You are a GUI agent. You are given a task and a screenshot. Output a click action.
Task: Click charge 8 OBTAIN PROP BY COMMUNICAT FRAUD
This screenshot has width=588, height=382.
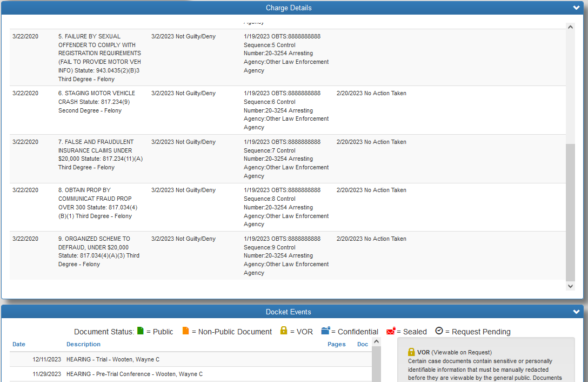98,203
